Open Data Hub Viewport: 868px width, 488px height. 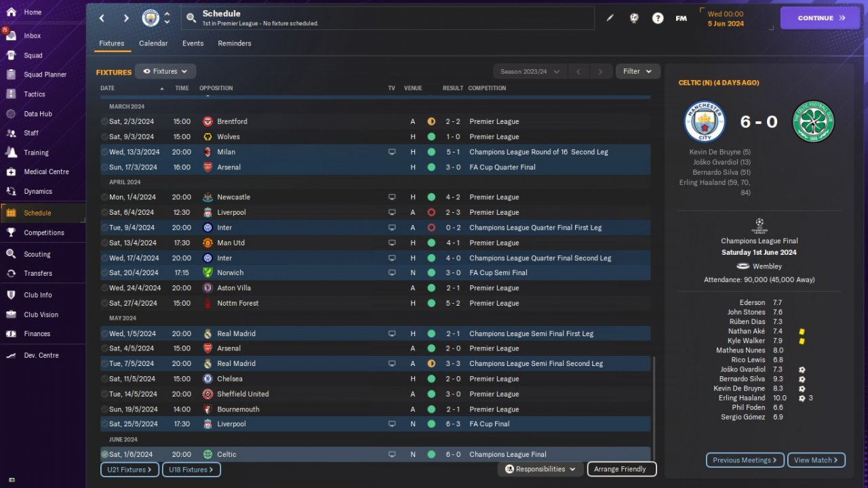click(x=38, y=114)
